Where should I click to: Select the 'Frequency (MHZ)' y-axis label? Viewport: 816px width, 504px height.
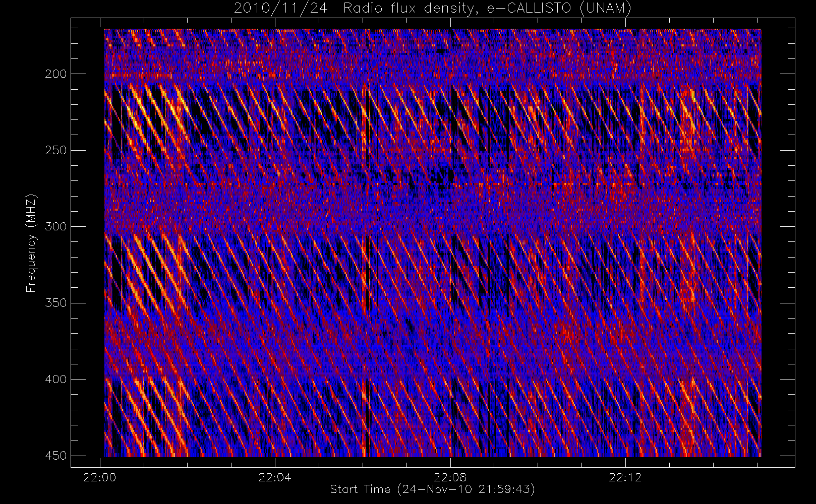tap(31, 242)
